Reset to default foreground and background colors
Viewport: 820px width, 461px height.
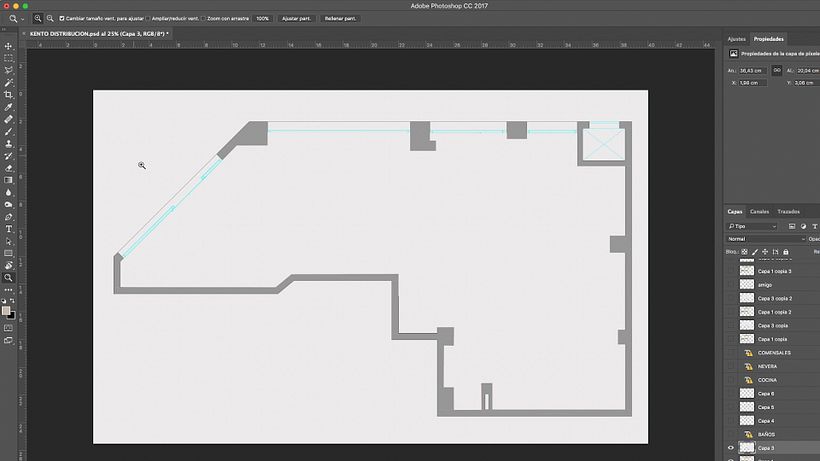tap(4, 301)
